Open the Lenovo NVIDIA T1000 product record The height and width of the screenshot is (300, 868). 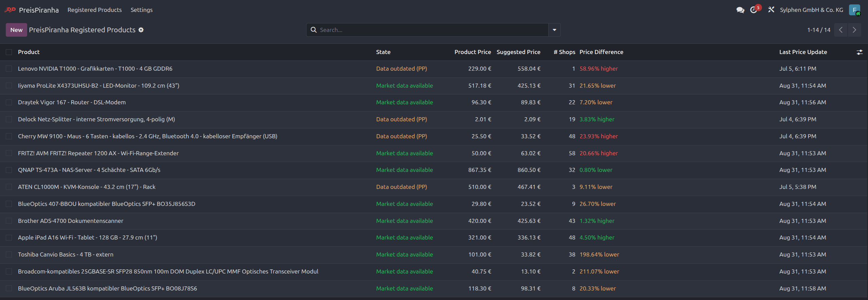point(95,69)
